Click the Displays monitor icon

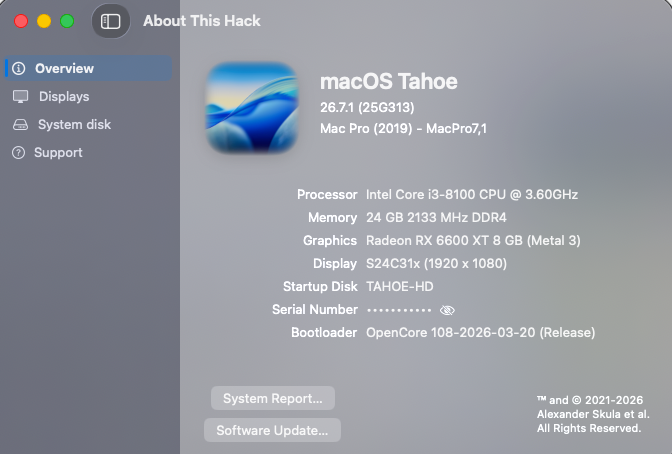click(x=21, y=96)
